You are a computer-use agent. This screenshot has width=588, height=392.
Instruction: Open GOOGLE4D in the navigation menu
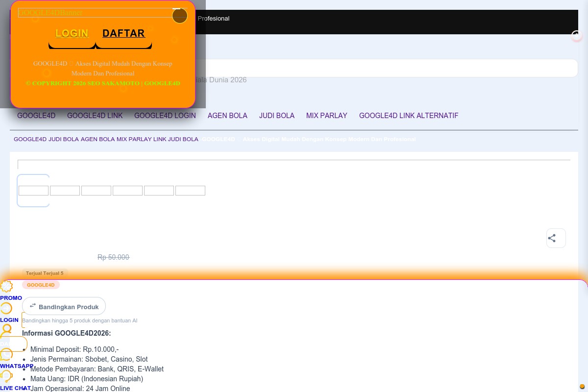36,116
